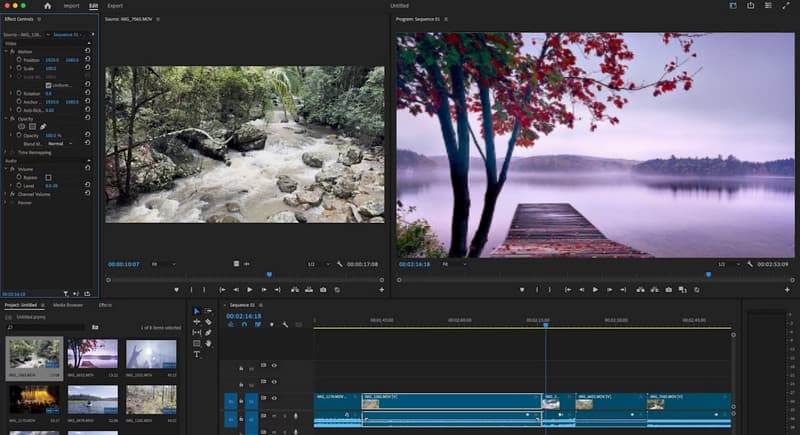The height and width of the screenshot is (435, 800).
Task: Create ellipse mask under Opacity
Action: pyautogui.click(x=21, y=126)
